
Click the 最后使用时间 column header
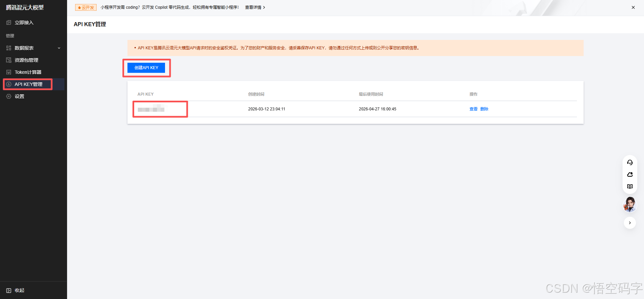point(371,94)
